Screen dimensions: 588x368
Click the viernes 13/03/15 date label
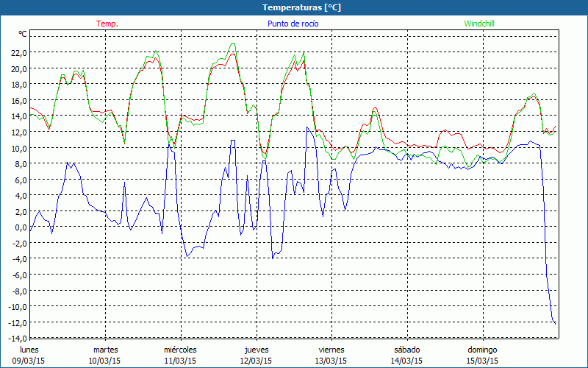click(x=331, y=355)
